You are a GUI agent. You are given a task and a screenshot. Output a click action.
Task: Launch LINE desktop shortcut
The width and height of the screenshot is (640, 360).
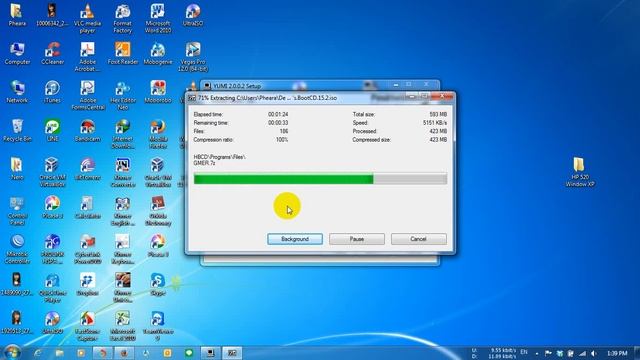pos(52,131)
